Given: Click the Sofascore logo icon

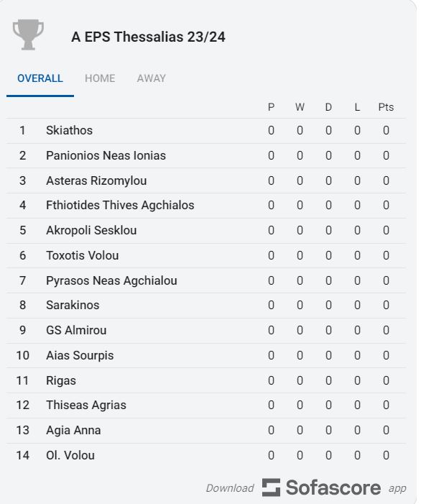Looking at the screenshot, I should pos(271,487).
